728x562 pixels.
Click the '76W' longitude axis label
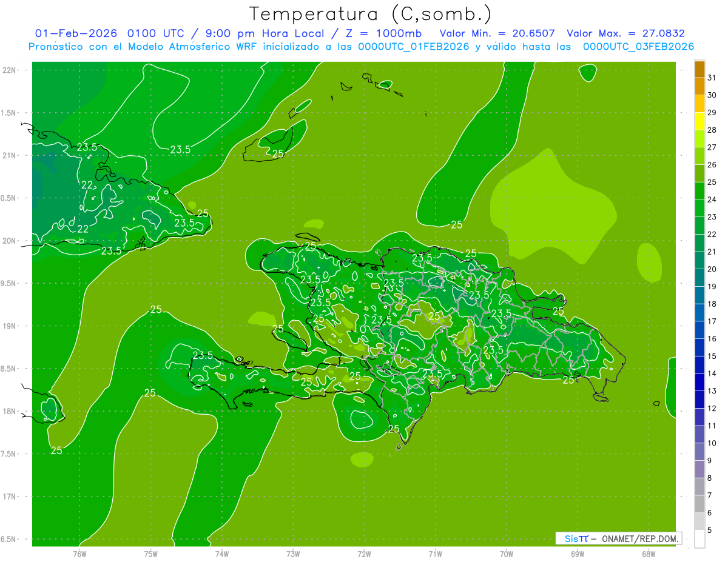coord(79,554)
